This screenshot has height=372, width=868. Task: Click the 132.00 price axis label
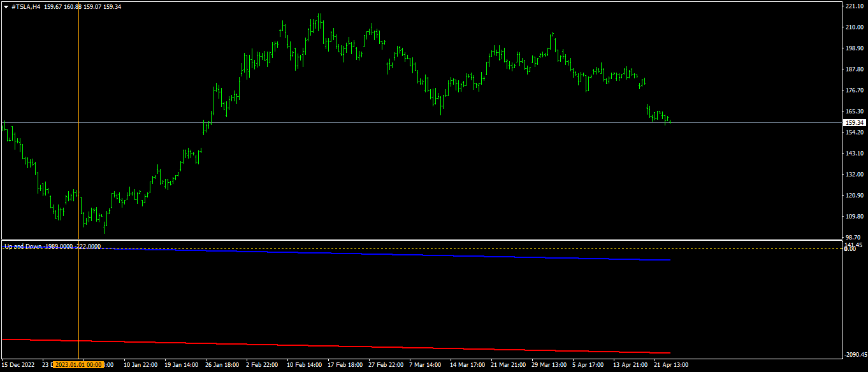click(854, 175)
